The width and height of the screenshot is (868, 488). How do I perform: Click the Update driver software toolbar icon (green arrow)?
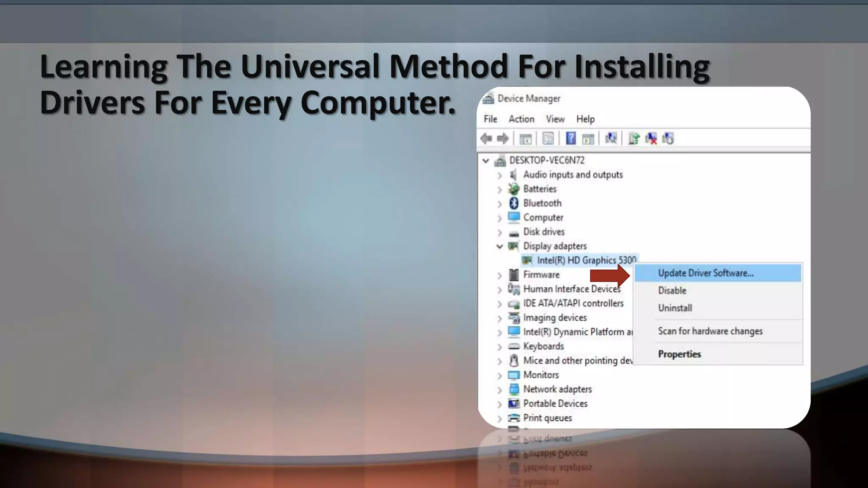coord(634,139)
